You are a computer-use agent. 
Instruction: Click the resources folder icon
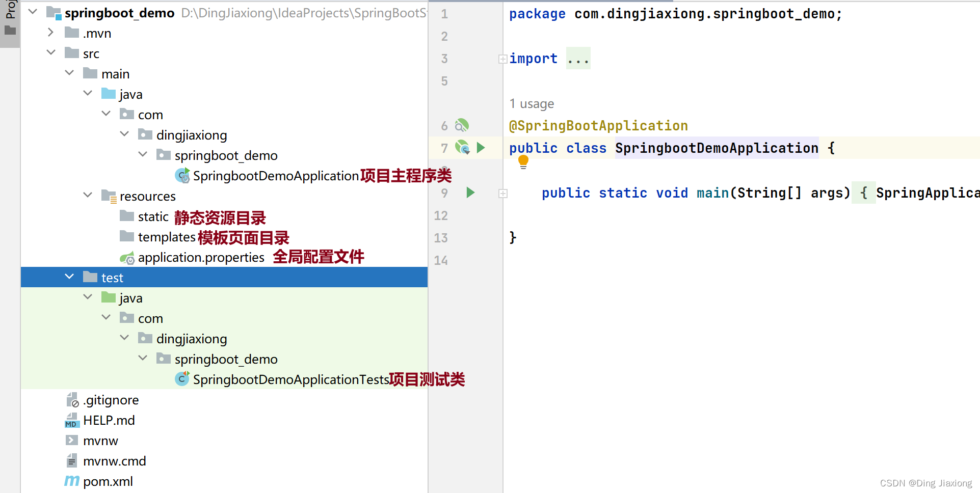(109, 196)
